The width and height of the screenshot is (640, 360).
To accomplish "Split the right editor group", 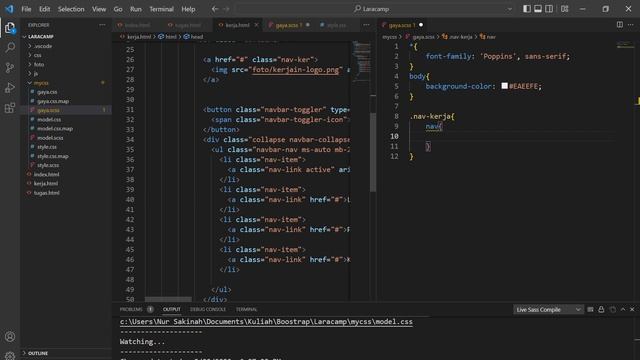I will [620, 25].
